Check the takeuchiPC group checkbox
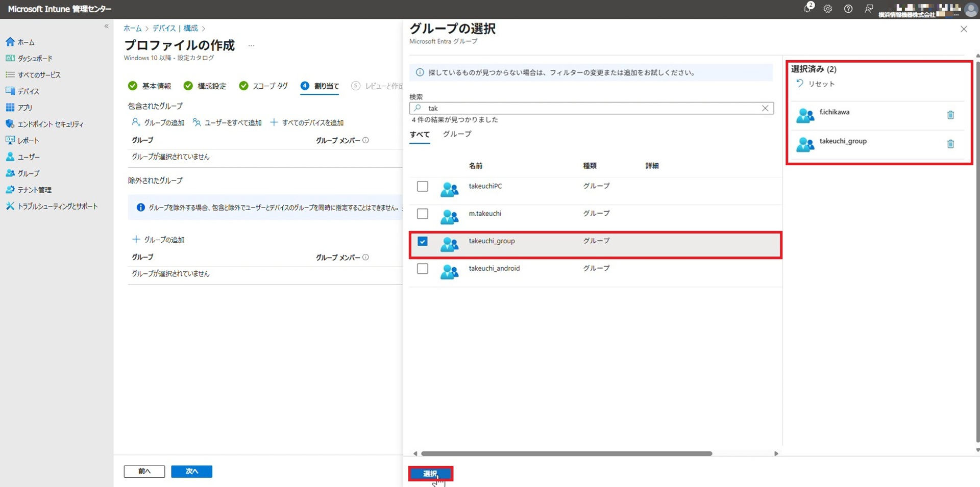Screen dimensions: 980x487 coord(422,187)
